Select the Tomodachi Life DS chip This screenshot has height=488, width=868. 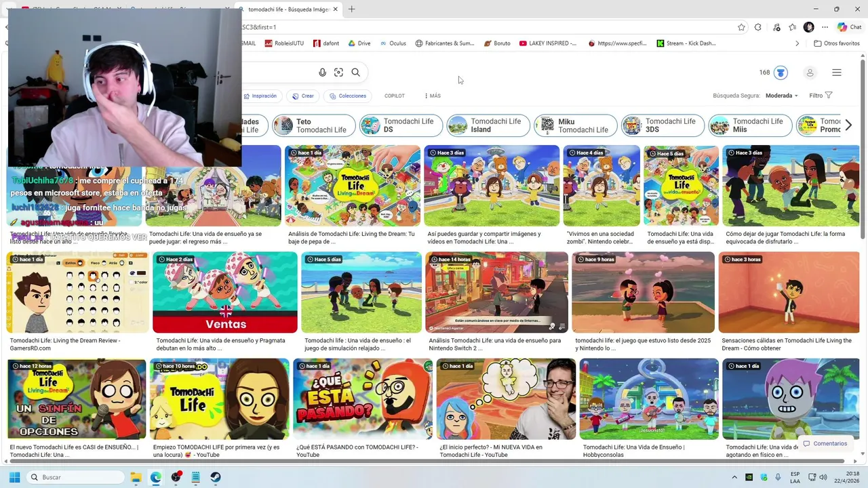(401, 125)
